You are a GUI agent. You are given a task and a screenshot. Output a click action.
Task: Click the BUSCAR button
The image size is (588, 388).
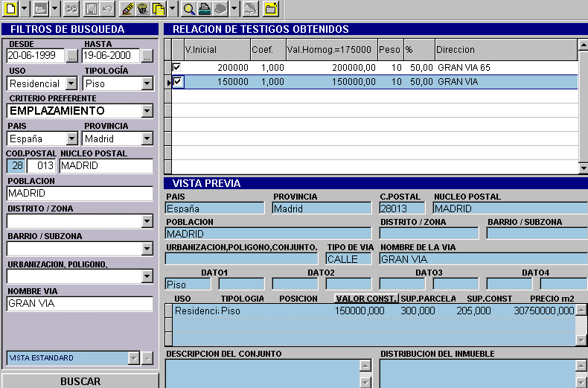(80, 381)
